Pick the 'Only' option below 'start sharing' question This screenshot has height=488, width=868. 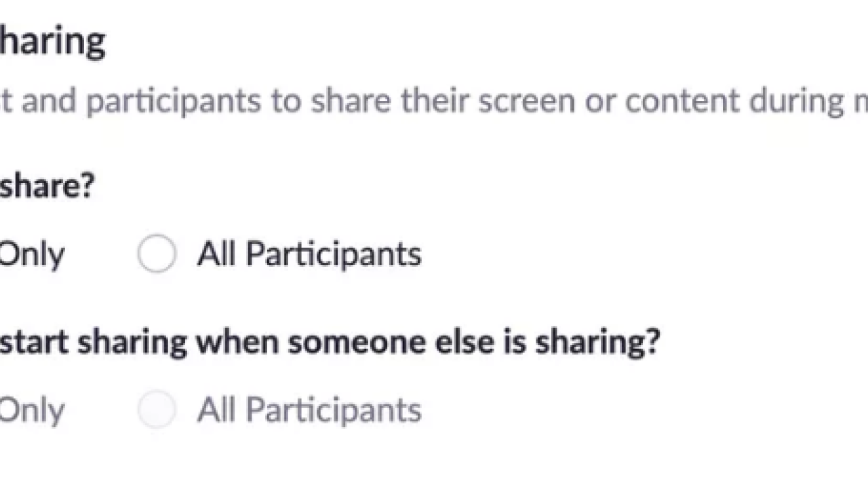pos(31,411)
